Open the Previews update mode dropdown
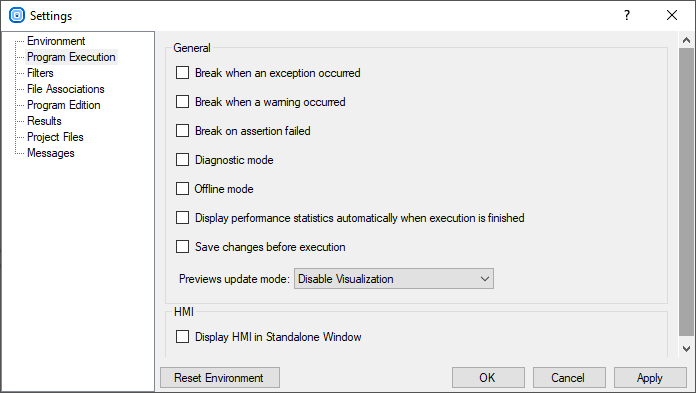The image size is (696, 393). 394,279
